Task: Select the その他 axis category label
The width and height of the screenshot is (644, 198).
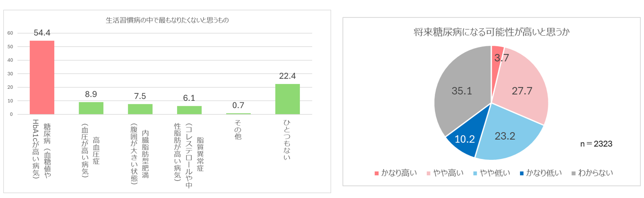Action: click(x=238, y=130)
